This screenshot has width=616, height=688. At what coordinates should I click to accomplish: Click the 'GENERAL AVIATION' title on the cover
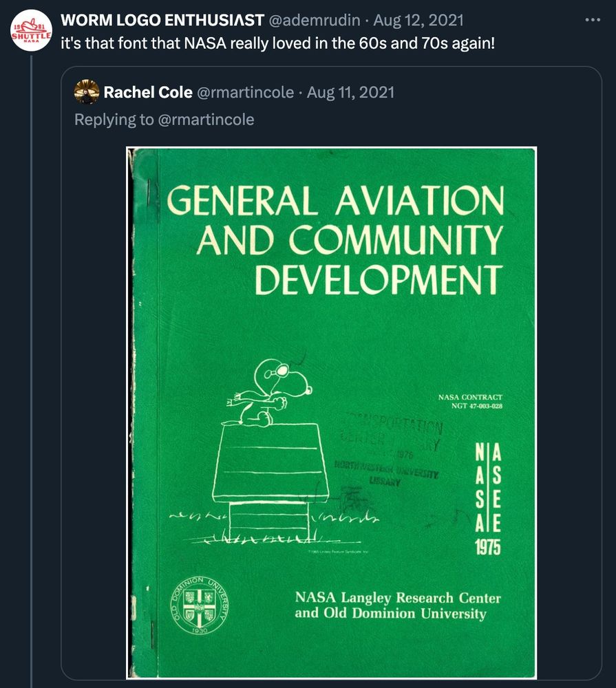pyautogui.click(x=335, y=202)
